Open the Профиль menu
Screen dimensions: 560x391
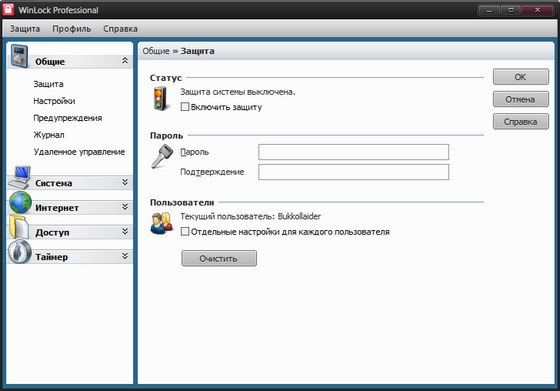click(x=72, y=29)
